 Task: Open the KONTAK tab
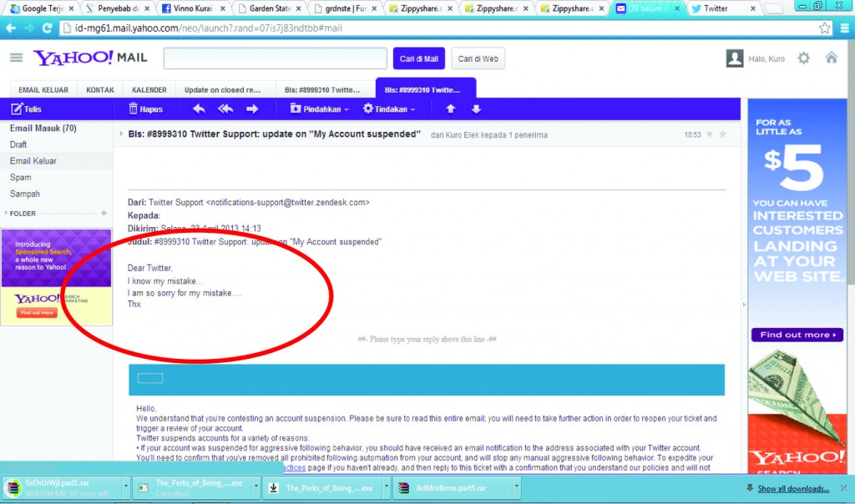point(100,90)
